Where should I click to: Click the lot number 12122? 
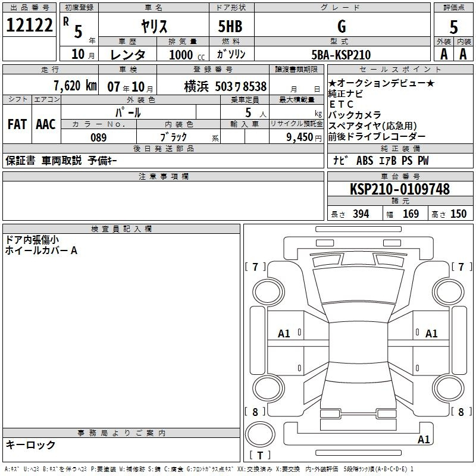(29, 25)
